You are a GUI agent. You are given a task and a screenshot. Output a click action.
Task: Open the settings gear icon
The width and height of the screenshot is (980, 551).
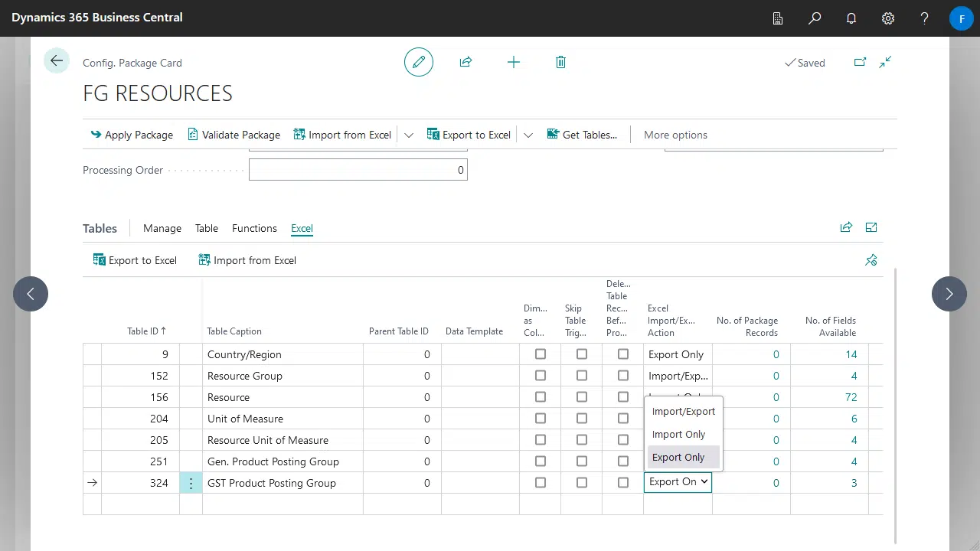pyautogui.click(x=888, y=18)
